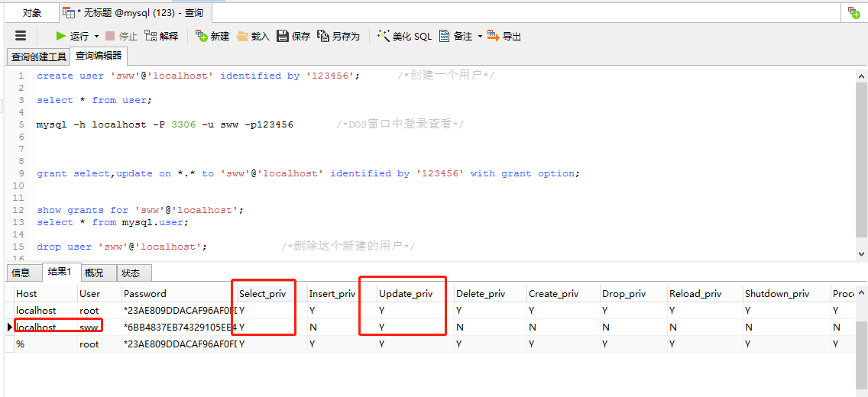Image resolution: width=868 pixels, height=397 pixels.
Task: Click Insert_priv N in sww row
Action: click(x=342, y=328)
